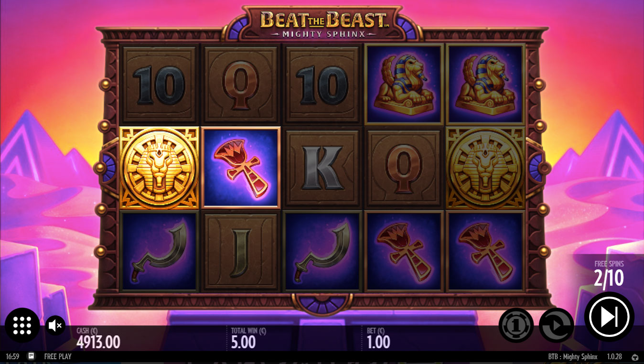The width and height of the screenshot is (644, 364).
Task: Open the game rules document icon
Action: click(x=32, y=356)
